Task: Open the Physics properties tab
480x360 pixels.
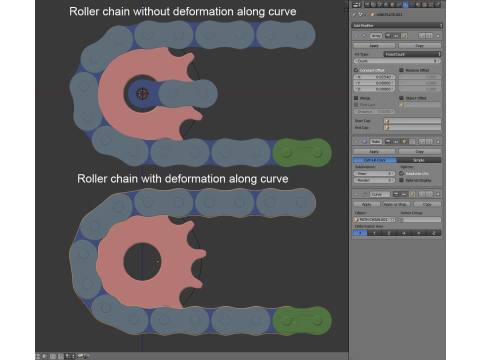Action: (x=438, y=5)
